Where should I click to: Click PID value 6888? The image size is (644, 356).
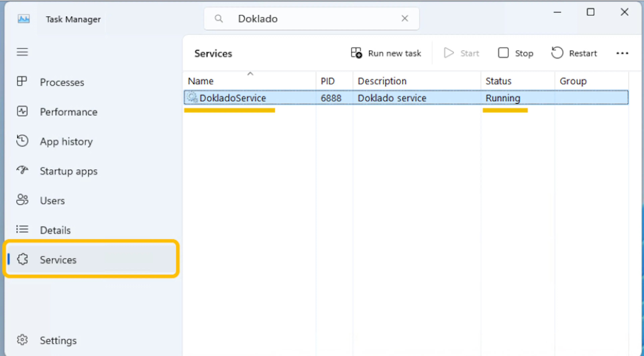(331, 98)
